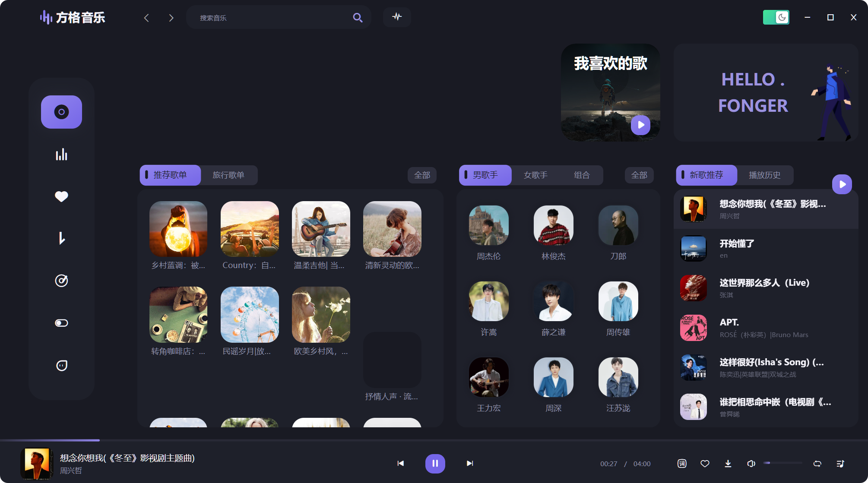Open favorites via the heart icon in sidebar
Viewport: 868px width, 483px height.
(x=61, y=196)
